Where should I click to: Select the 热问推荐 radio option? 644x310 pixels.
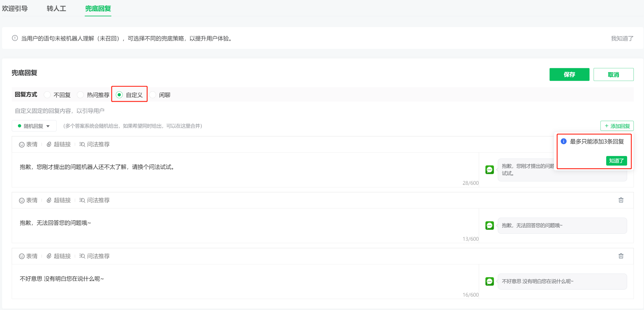coord(81,95)
